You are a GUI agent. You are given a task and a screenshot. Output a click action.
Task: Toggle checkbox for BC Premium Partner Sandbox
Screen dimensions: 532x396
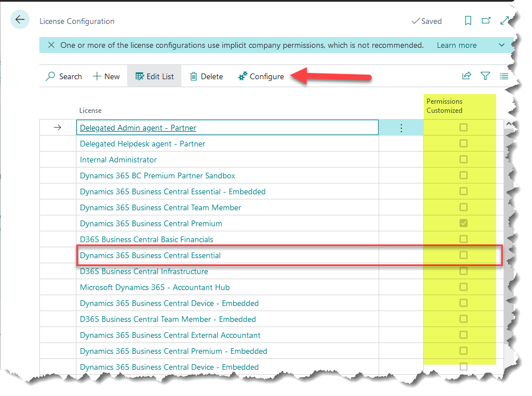(x=463, y=175)
